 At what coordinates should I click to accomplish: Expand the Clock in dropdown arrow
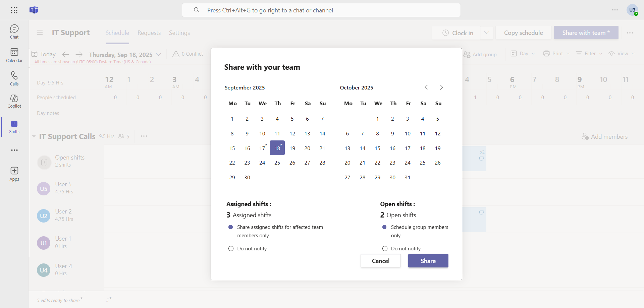[486, 33]
